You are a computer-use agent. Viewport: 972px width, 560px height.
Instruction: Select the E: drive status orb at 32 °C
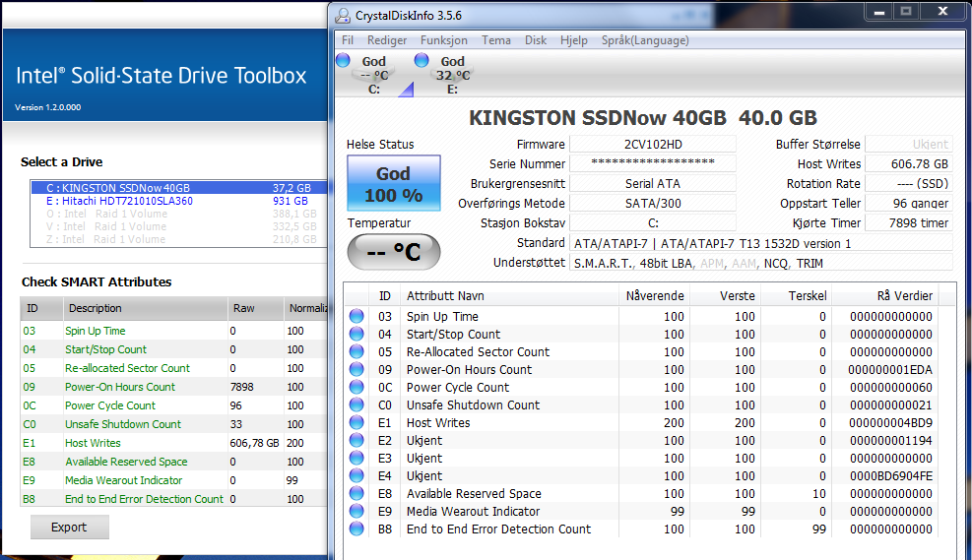coord(421,61)
